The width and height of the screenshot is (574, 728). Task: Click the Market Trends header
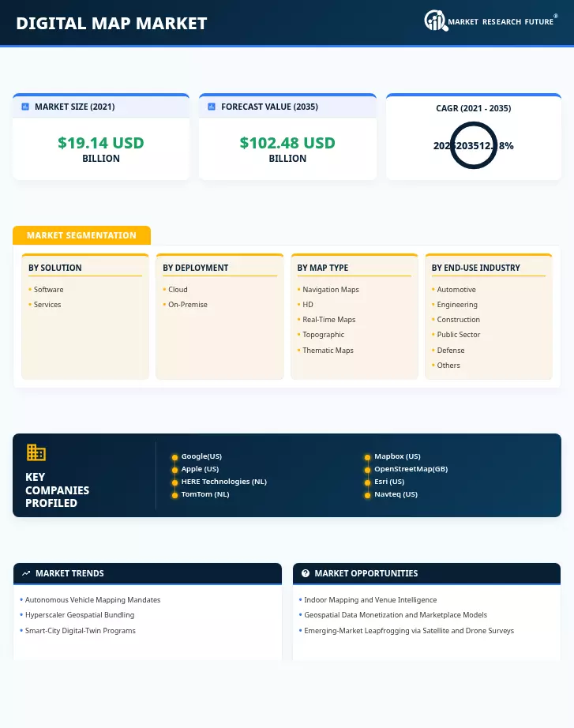pyautogui.click(x=69, y=573)
